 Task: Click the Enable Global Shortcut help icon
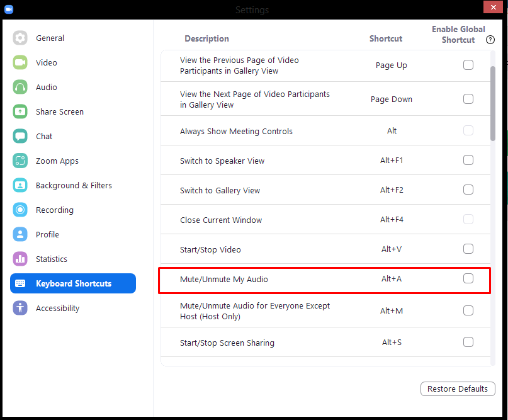tap(490, 40)
